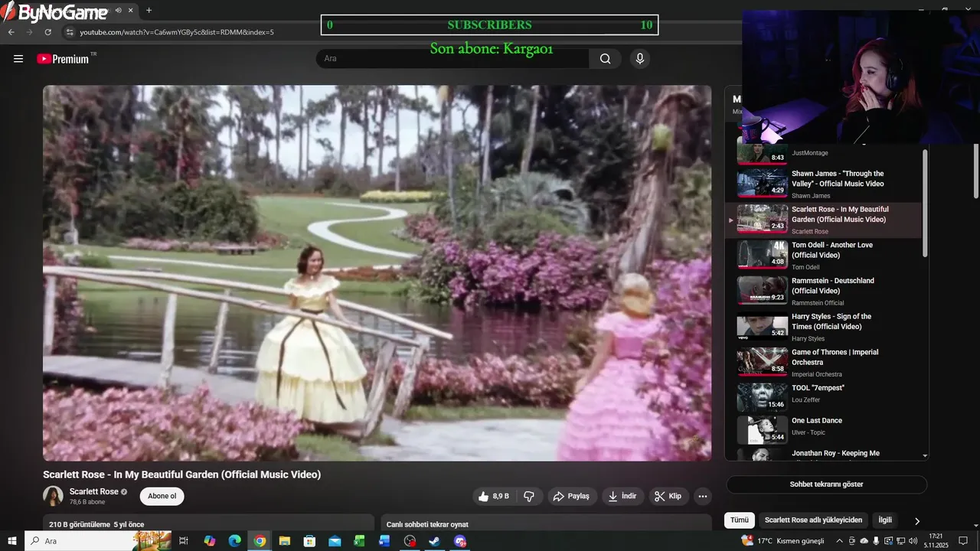Show hidden system tray icons
This screenshot has height=551, width=980.
841,541
